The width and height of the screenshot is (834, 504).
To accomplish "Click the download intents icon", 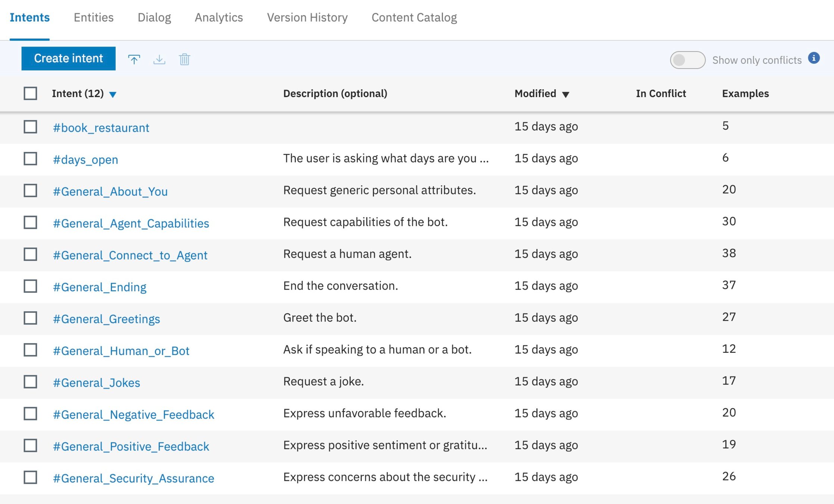I will click(159, 59).
